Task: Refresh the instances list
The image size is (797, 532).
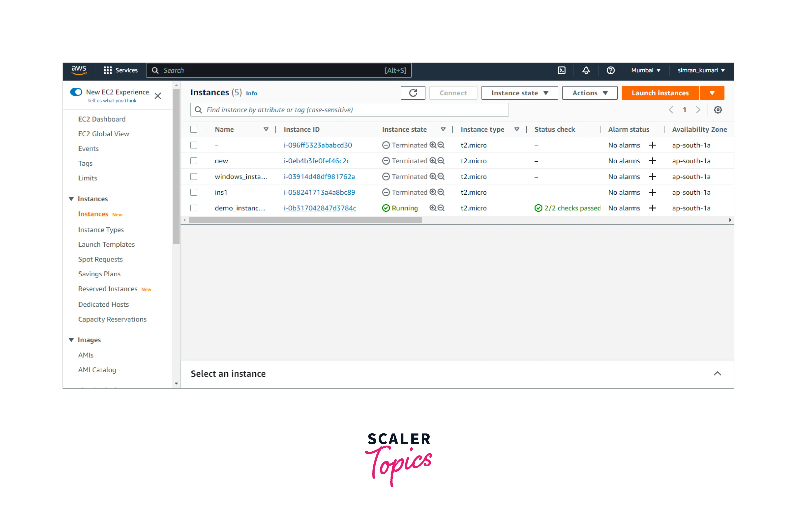Action: 413,93
